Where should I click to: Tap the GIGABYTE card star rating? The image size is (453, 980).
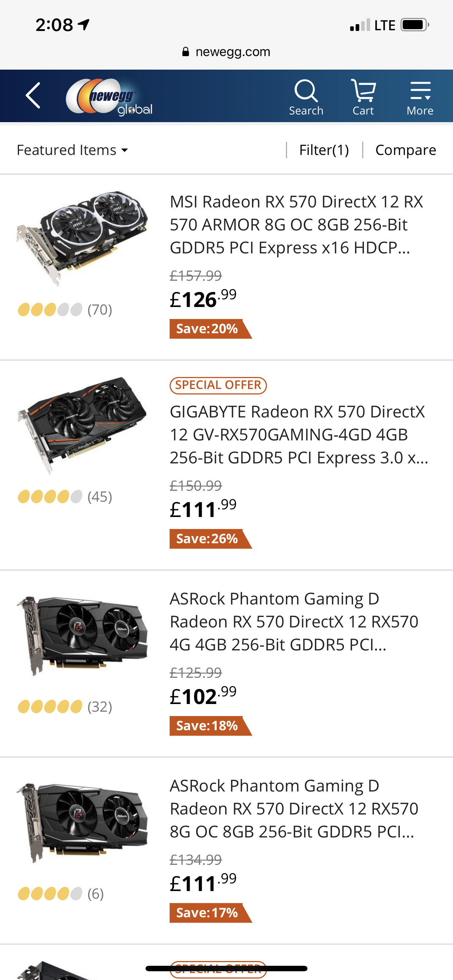click(x=50, y=497)
